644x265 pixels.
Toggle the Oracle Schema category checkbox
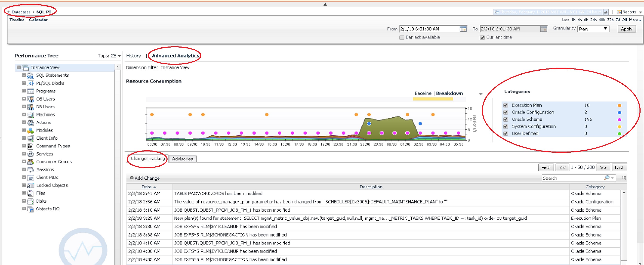pyautogui.click(x=505, y=120)
